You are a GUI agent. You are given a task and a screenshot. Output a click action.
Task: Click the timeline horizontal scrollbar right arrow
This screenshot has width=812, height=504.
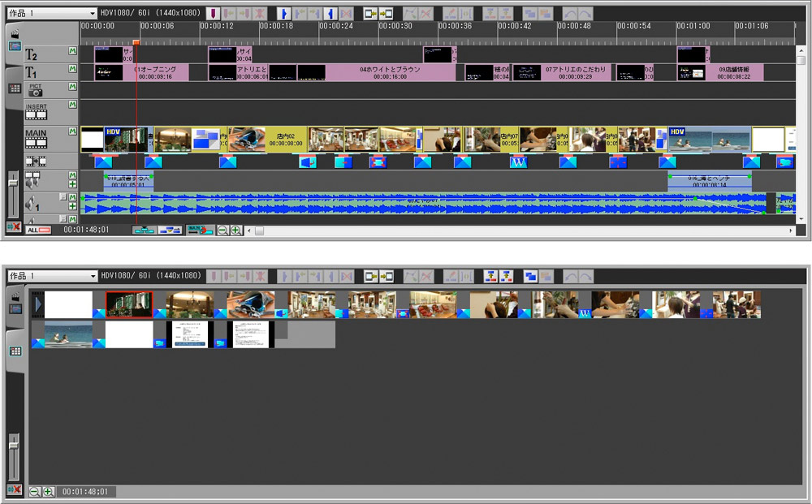point(791,230)
